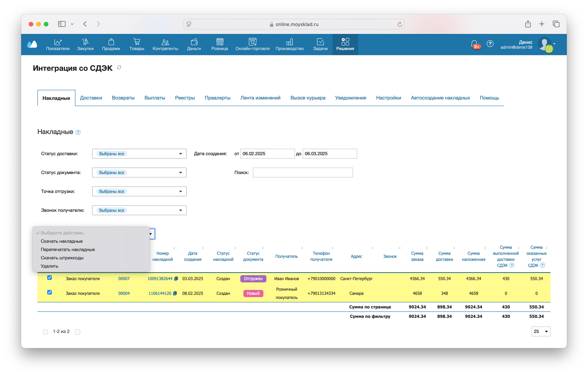Choose Скачать штрихкоды from the action menu
This screenshot has width=588, height=376.
[x=62, y=258]
